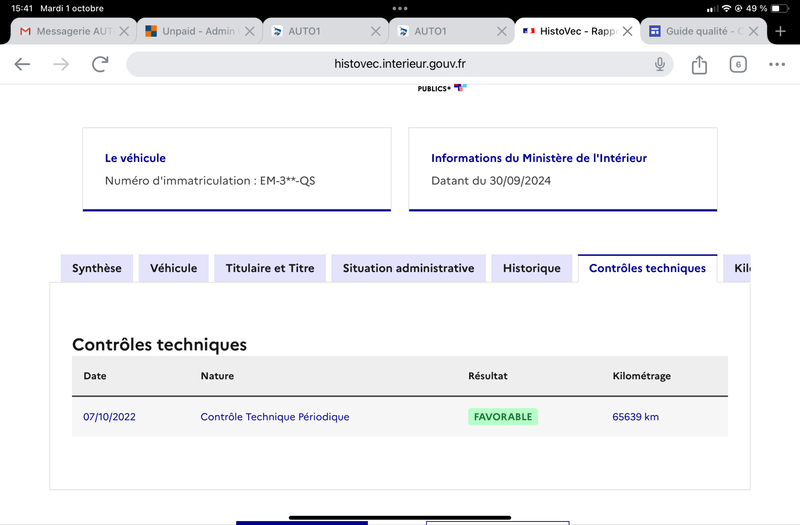This screenshot has width=800, height=525.
Task: Tap the battery indicator in status bar
Action: tap(779, 8)
